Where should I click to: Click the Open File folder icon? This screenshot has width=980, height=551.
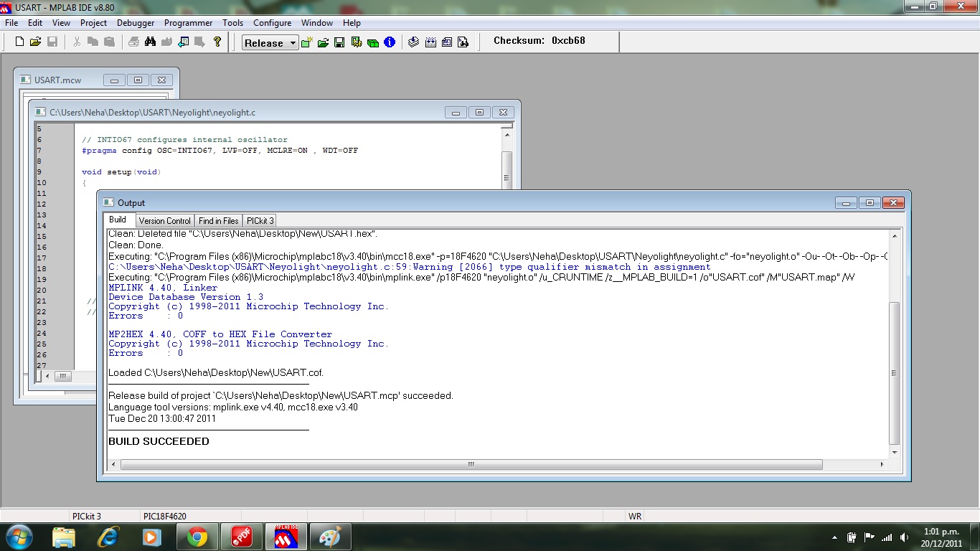coord(36,42)
